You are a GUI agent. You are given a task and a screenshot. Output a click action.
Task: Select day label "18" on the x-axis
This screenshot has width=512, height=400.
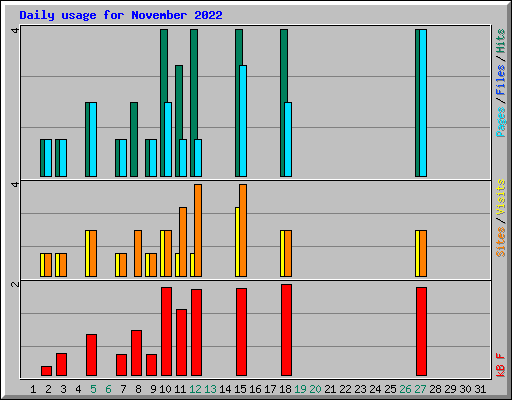click(x=285, y=389)
